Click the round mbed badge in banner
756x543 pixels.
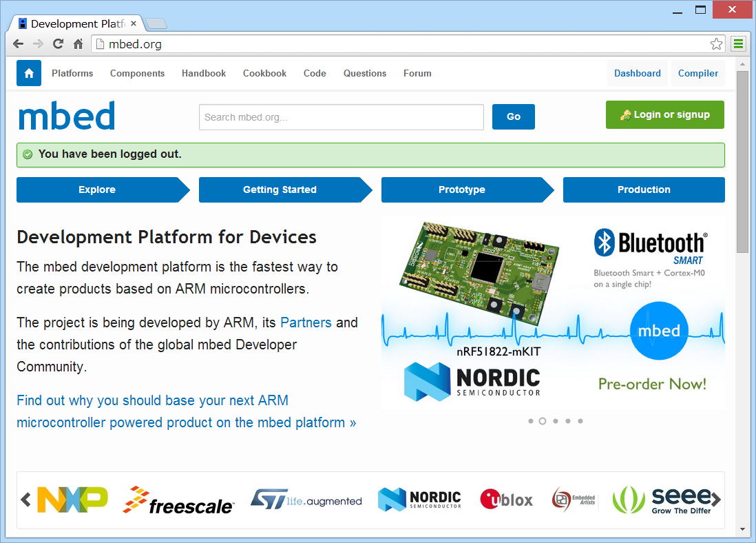(x=659, y=331)
